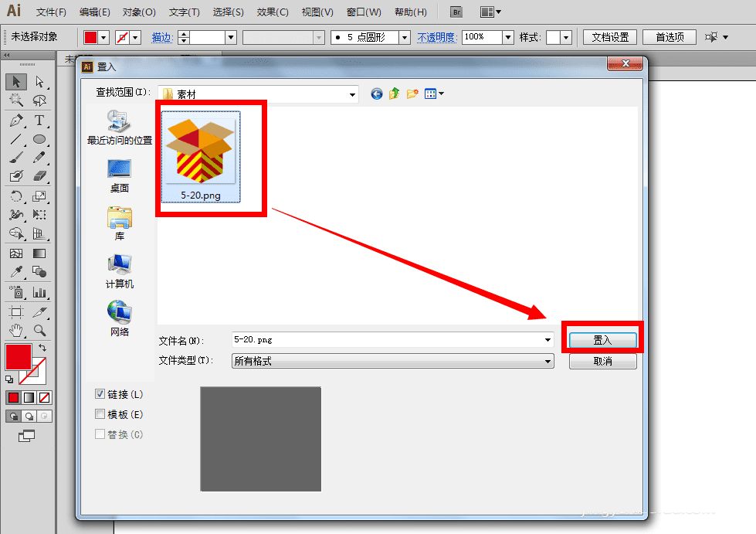Enable Draw Behind mode
Screen dimensions: 756x534
coord(29,417)
